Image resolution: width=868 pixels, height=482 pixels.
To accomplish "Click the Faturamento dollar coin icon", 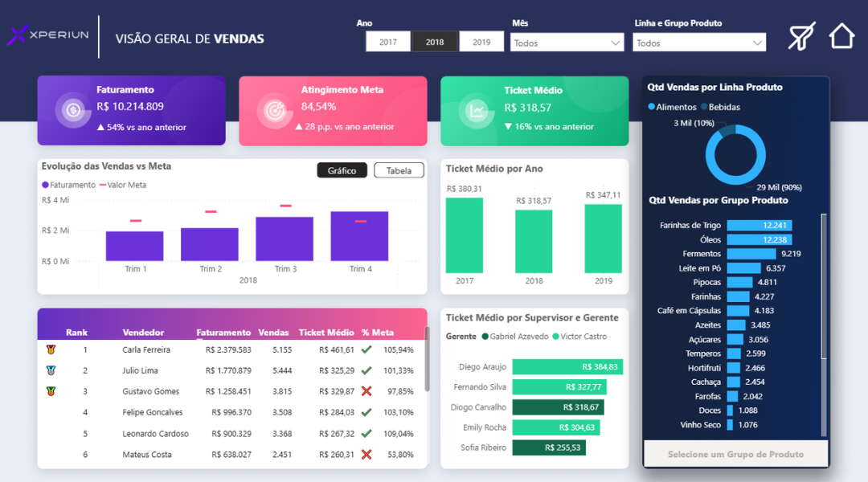I will pyautogui.click(x=72, y=110).
